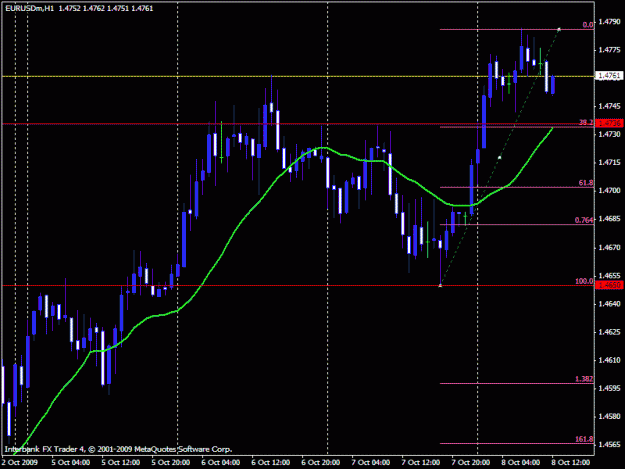Screen dimensions: 625x469
Task: Click the 1.4595 price axis value
Action: pos(609,388)
